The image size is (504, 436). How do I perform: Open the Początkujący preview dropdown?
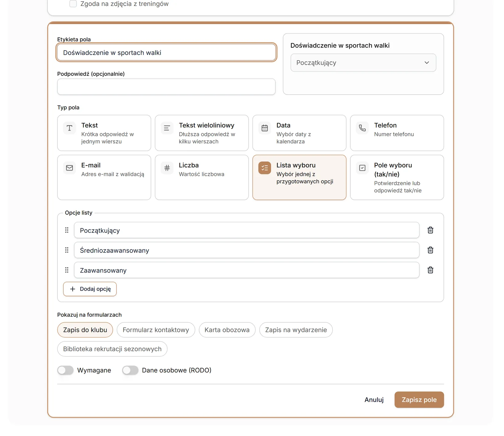click(x=363, y=63)
